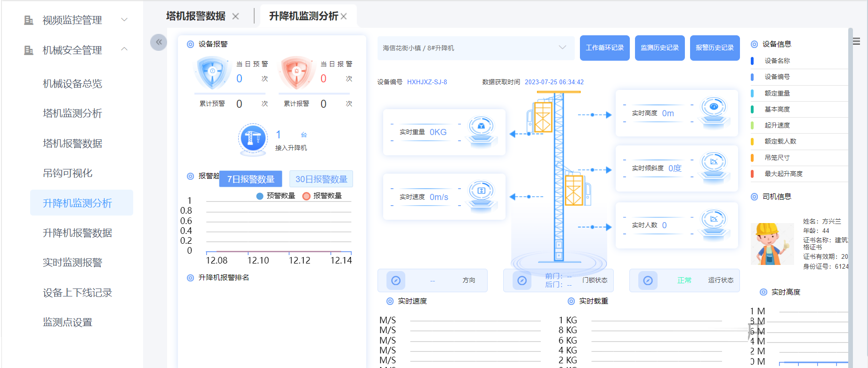Click the daily alarm red shield icon

pos(297,72)
